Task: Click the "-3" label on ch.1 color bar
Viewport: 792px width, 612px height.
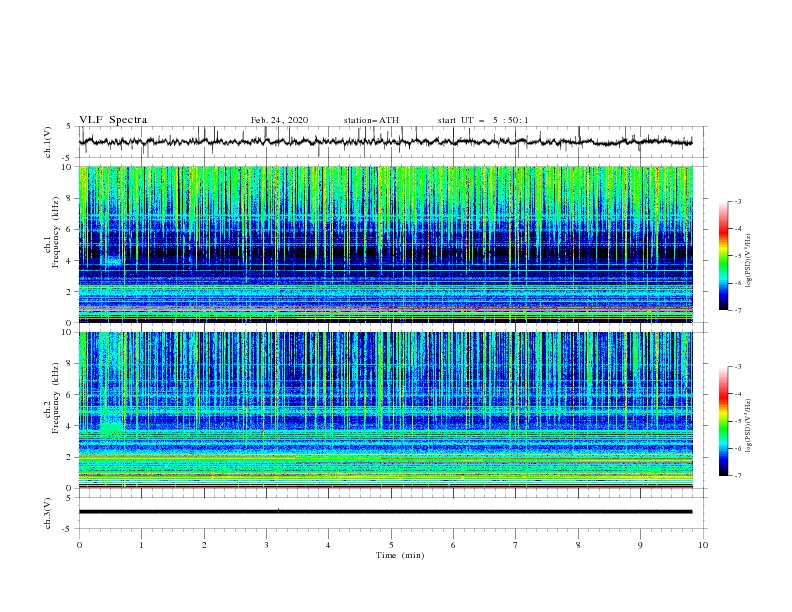Action: click(738, 201)
